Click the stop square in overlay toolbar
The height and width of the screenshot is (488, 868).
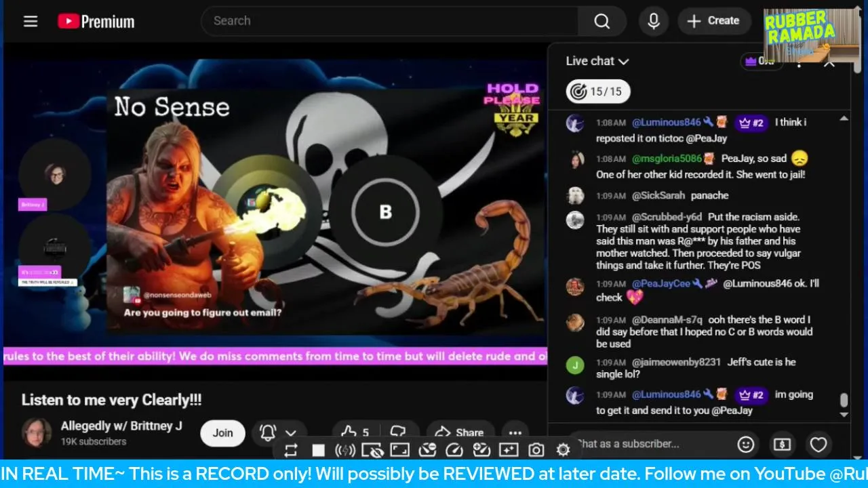point(318,450)
